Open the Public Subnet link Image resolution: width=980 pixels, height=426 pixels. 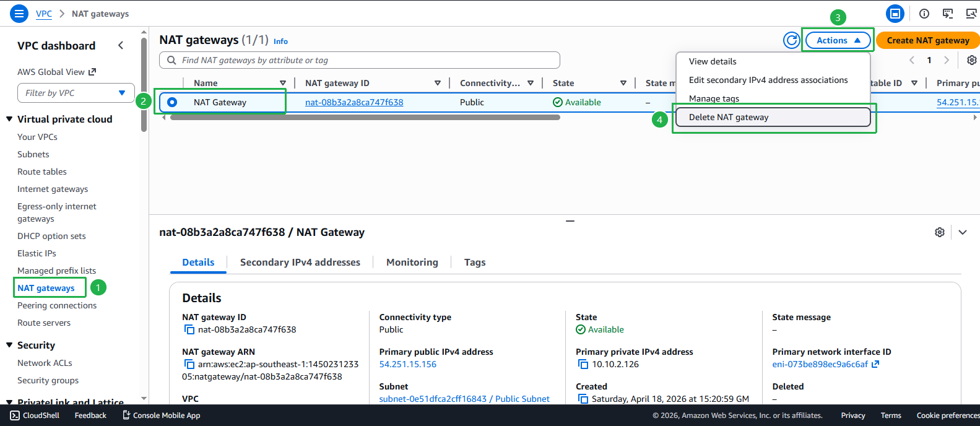pyautogui.click(x=464, y=399)
